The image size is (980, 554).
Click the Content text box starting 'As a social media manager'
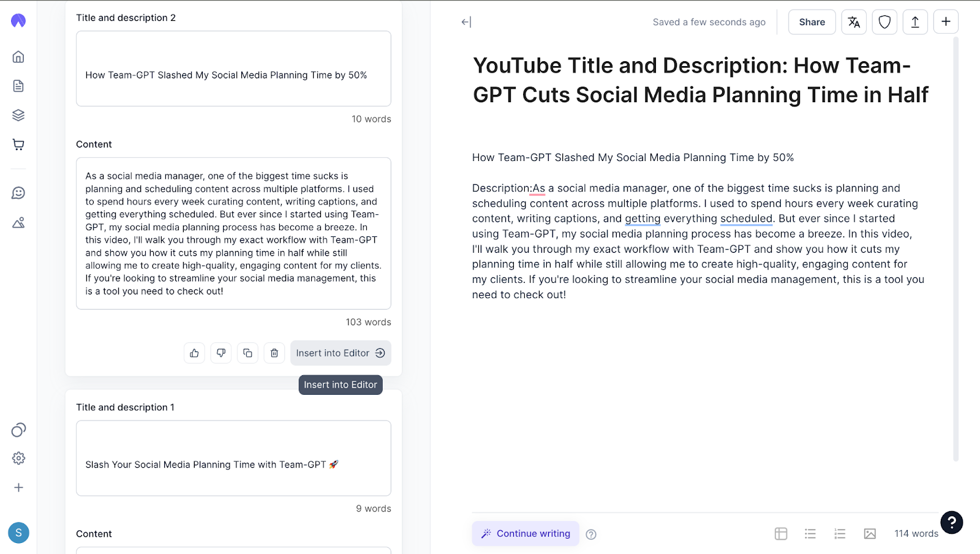(x=233, y=233)
